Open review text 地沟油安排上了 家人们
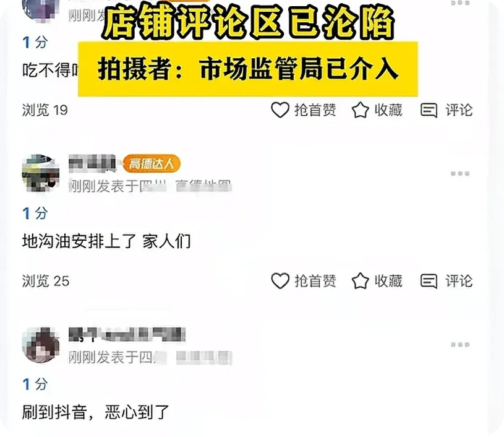 pyautogui.click(x=106, y=241)
